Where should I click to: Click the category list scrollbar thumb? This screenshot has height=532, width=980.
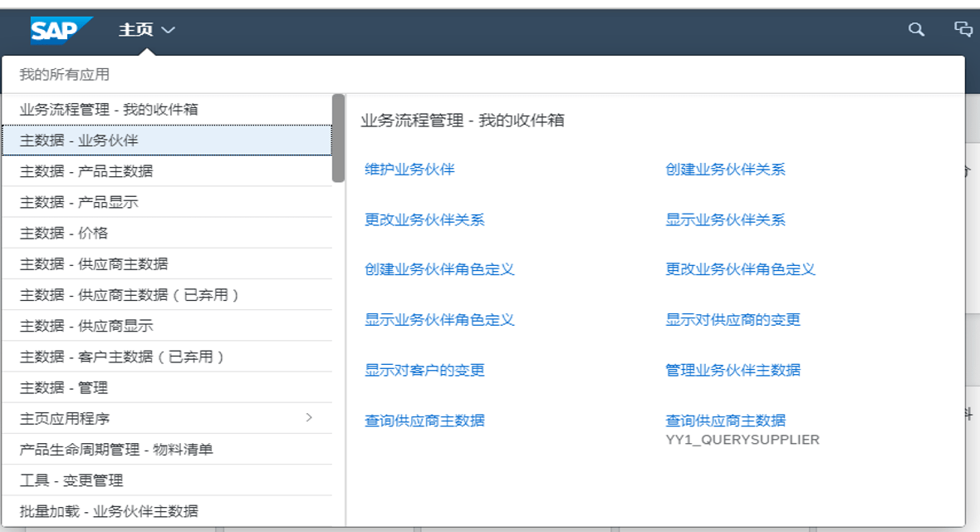point(338,138)
